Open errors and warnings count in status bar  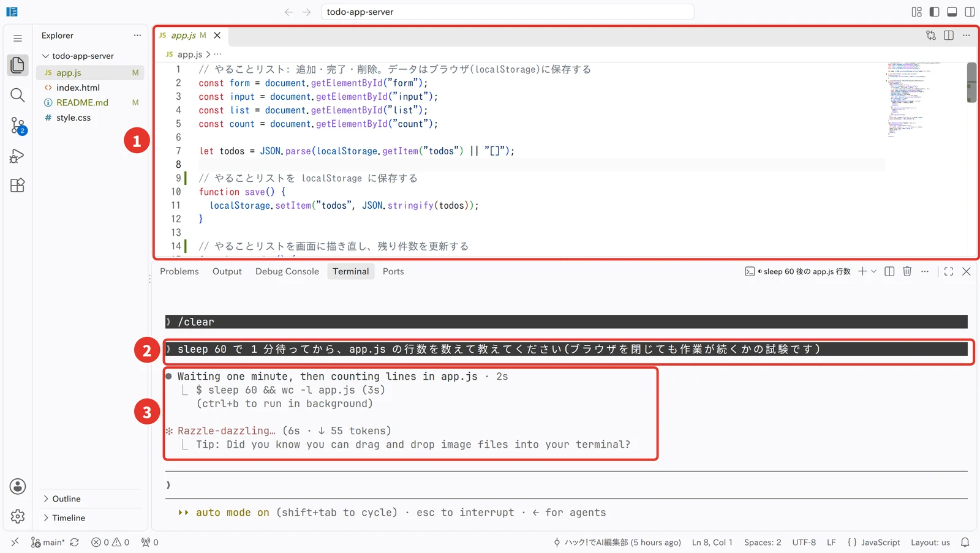(110, 542)
